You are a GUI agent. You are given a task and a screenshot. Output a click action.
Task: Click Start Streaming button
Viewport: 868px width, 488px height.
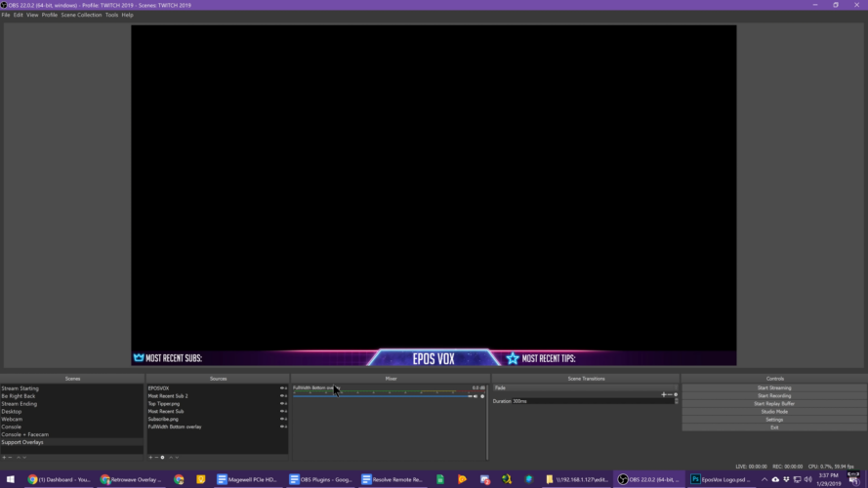774,387
